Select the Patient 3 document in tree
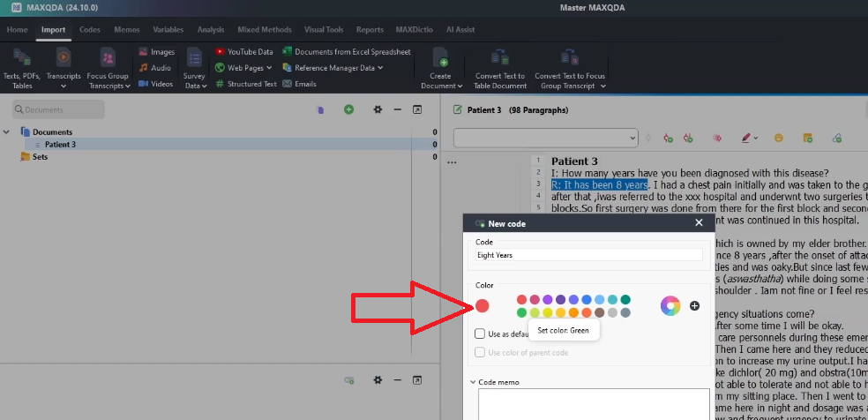Screen dimensions: 868x420 click(60, 145)
